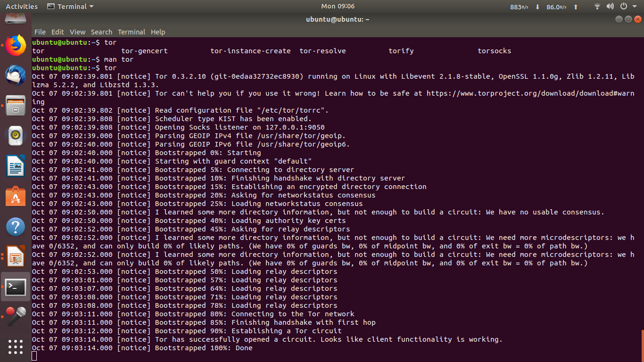Open the Edit menu
Image resolution: width=644 pixels, height=362 pixels.
58,32
